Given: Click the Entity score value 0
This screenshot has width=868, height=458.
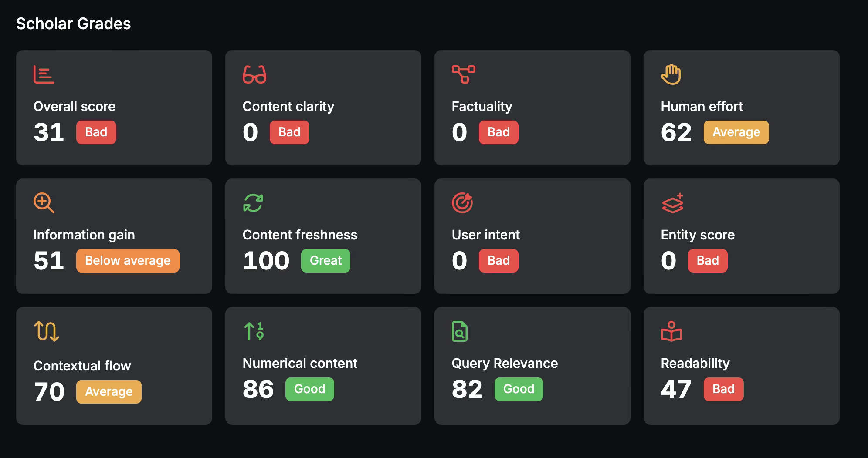Looking at the screenshot, I should 669,261.
